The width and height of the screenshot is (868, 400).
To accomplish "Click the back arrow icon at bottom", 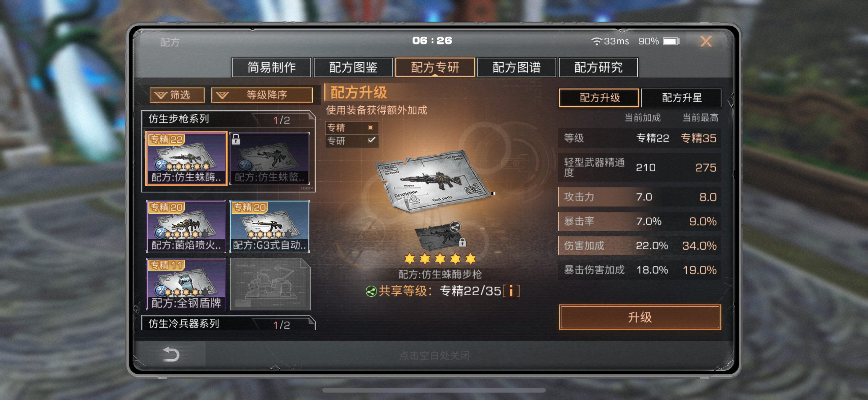I will click(171, 354).
